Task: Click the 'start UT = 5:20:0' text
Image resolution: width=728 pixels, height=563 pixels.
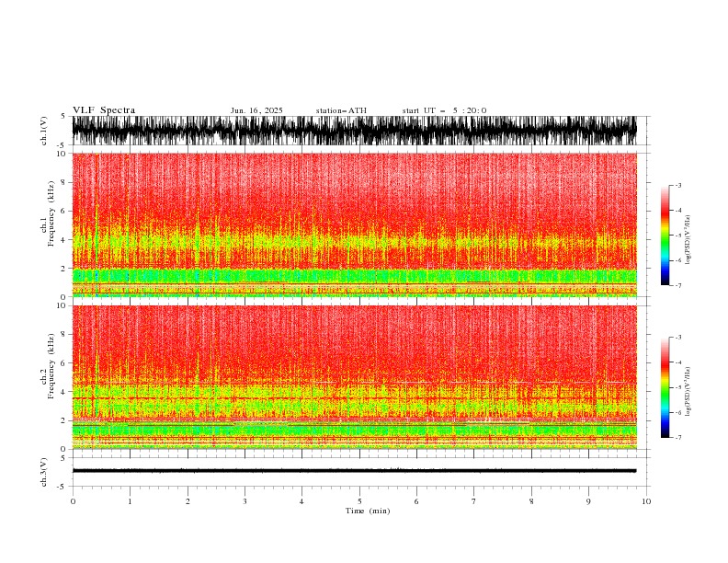Action: click(x=444, y=110)
